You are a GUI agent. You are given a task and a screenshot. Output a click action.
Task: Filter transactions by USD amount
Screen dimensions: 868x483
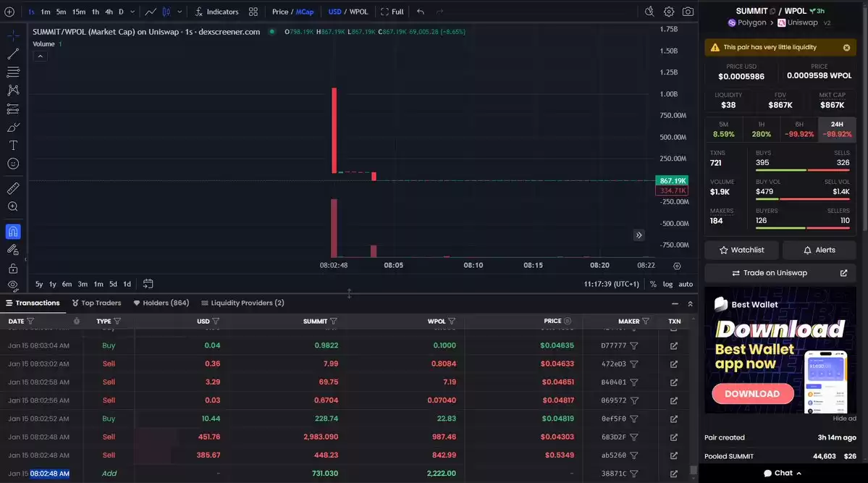216,322
